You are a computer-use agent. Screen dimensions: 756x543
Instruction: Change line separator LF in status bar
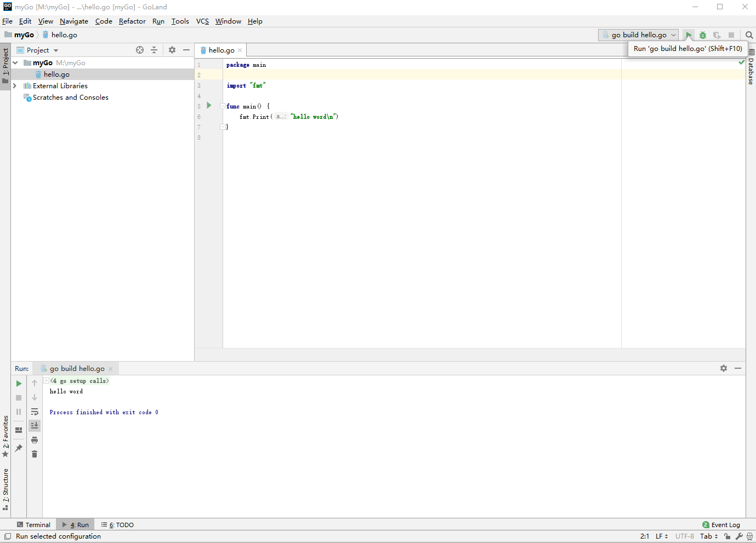pyautogui.click(x=662, y=536)
